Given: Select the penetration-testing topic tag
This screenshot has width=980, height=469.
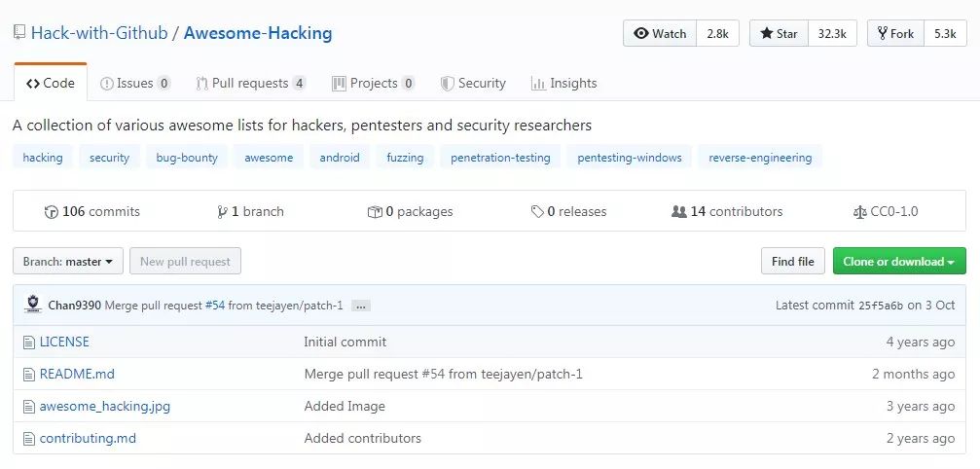Looking at the screenshot, I should (x=500, y=158).
